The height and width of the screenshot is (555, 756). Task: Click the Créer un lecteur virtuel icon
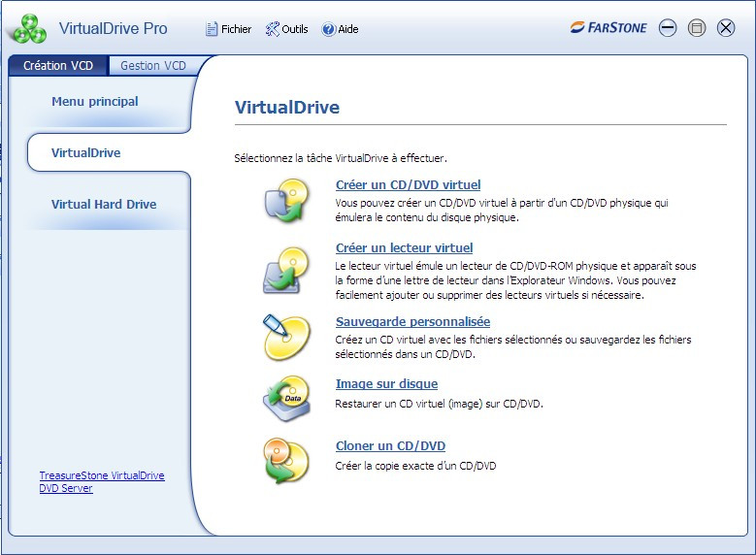pyautogui.click(x=286, y=270)
